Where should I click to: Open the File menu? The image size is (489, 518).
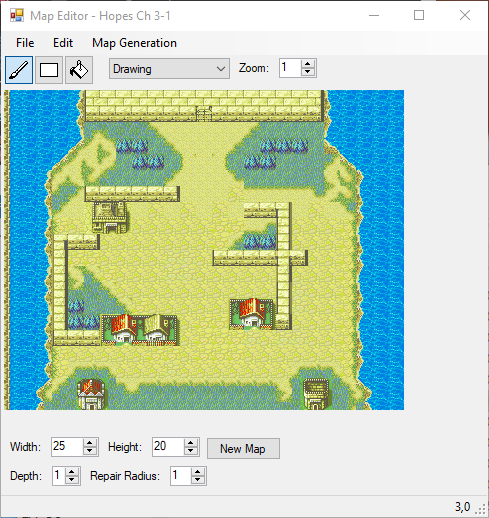click(25, 43)
